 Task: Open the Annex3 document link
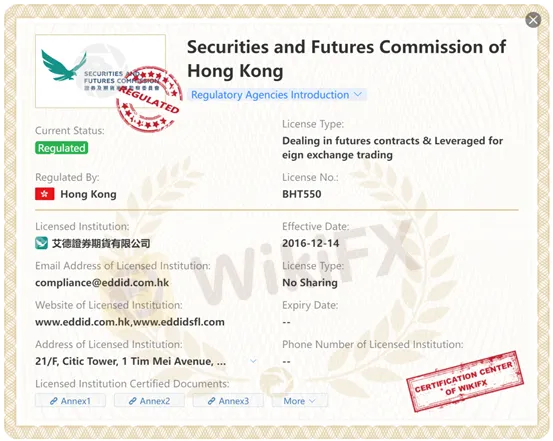228,401
